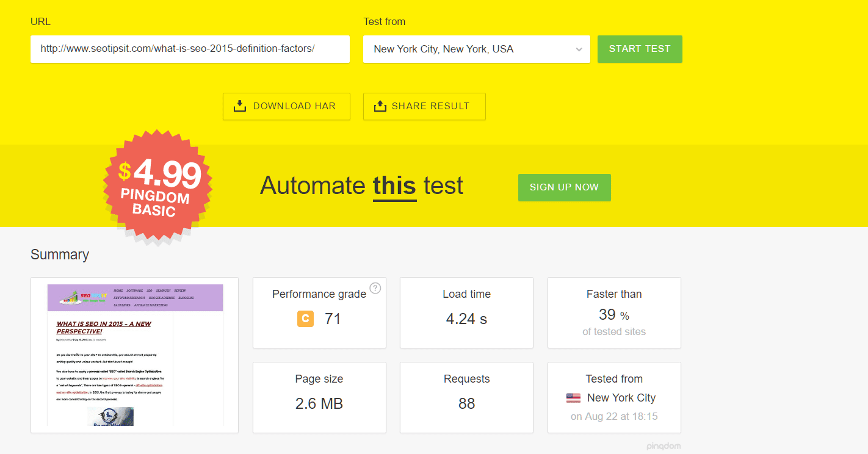Download the HAR file

coord(286,106)
